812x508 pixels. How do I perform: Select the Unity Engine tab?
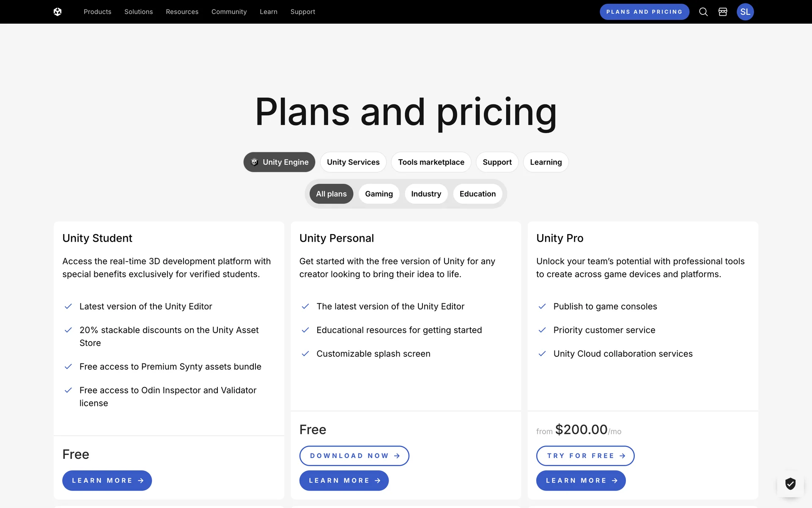[279, 162]
